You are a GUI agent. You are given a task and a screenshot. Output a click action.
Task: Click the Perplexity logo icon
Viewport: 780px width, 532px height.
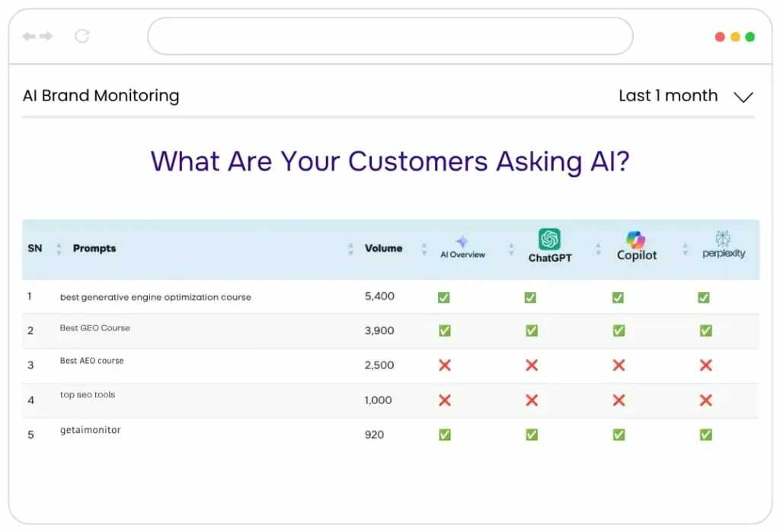(x=722, y=237)
